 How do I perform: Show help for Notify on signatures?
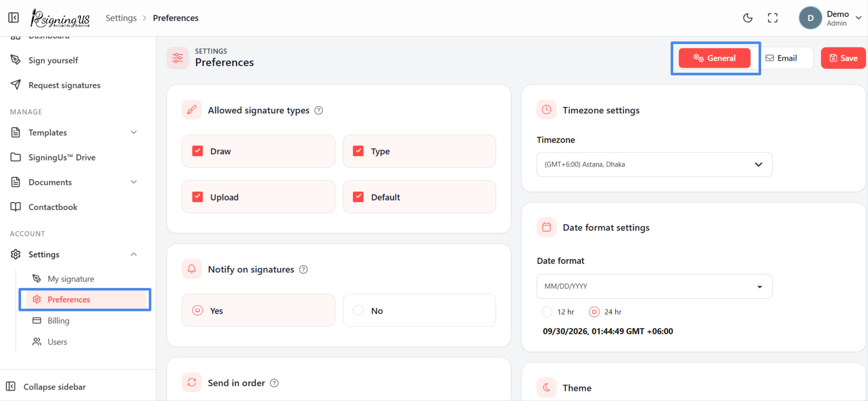(x=303, y=269)
